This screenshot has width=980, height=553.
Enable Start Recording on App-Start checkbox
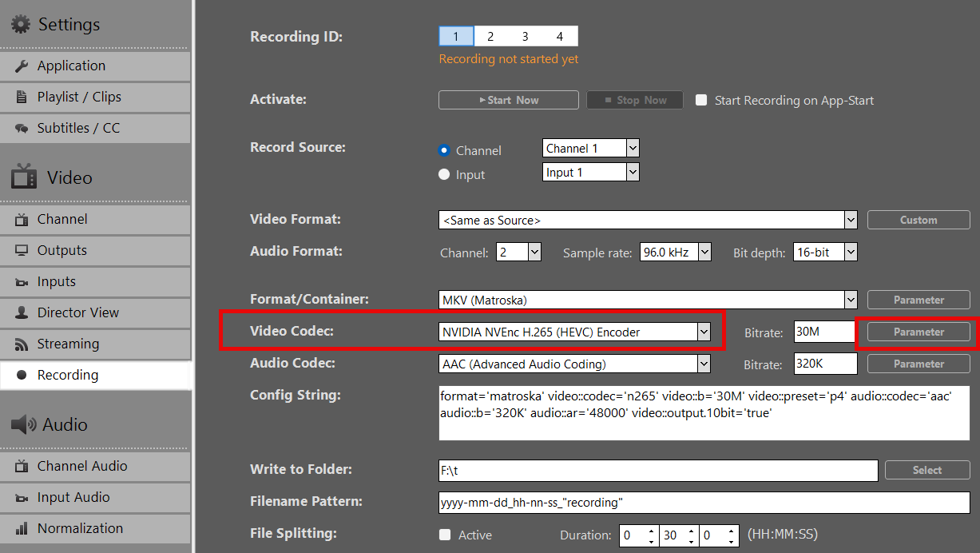click(x=701, y=100)
